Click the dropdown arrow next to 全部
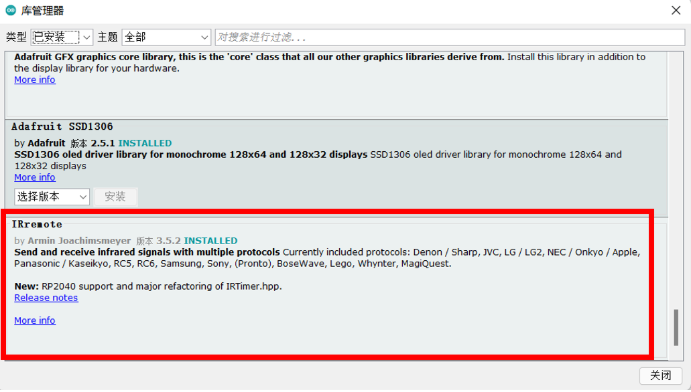 [204, 37]
